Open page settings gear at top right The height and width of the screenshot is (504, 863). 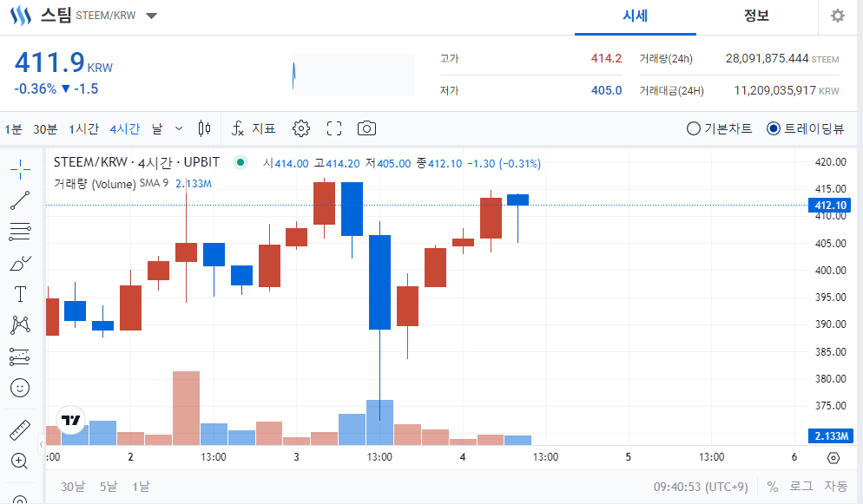tap(838, 16)
